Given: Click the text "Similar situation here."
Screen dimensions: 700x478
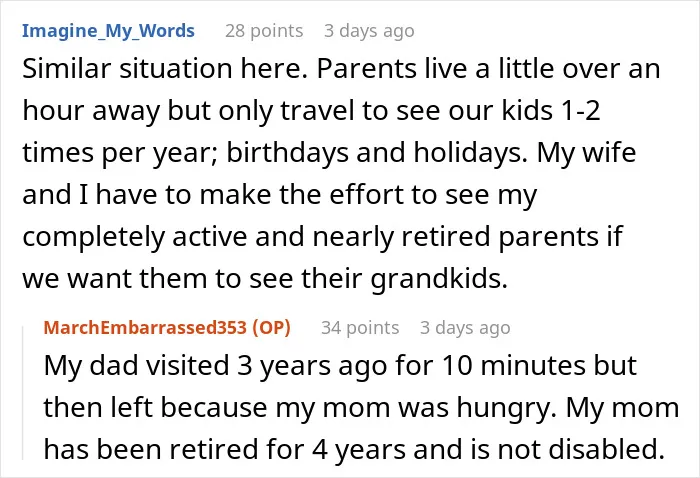Looking at the screenshot, I should (x=165, y=69).
